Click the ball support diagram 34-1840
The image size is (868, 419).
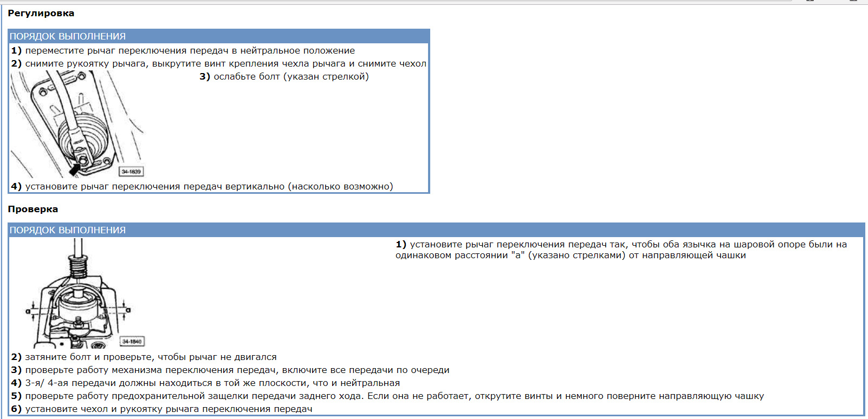[85, 293]
